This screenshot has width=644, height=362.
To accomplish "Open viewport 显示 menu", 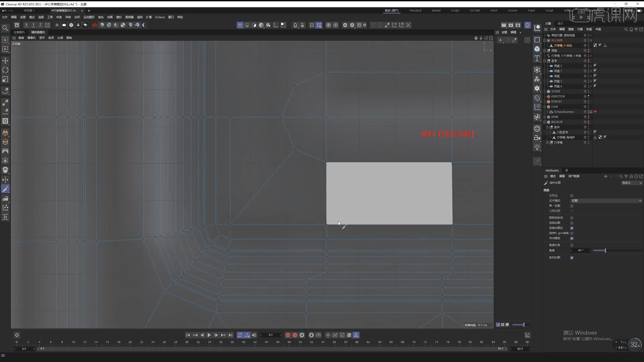I will click(x=42, y=38).
